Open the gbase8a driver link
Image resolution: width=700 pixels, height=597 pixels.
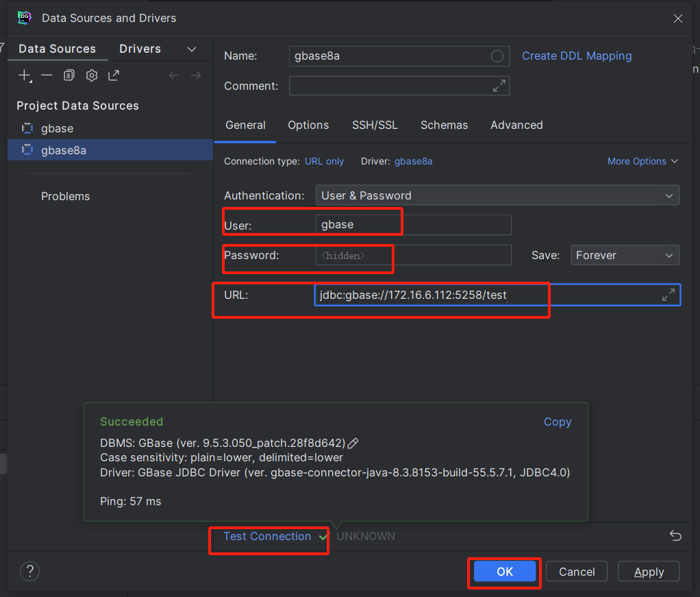[414, 161]
